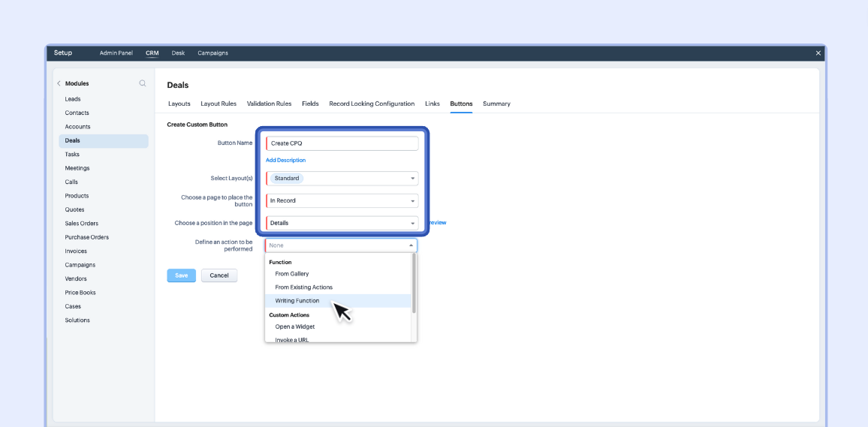
Task: Pick Open a Widget custom action
Action: tap(295, 326)
